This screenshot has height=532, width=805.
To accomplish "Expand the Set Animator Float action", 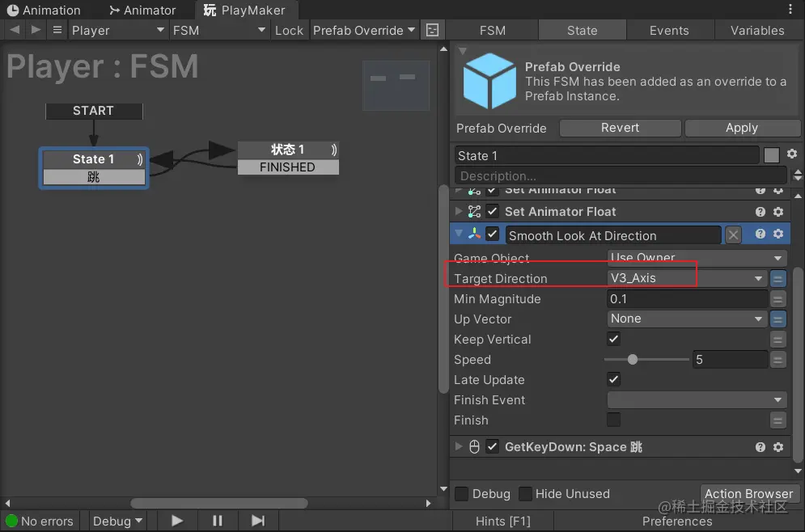I will [x=458, y=211].
